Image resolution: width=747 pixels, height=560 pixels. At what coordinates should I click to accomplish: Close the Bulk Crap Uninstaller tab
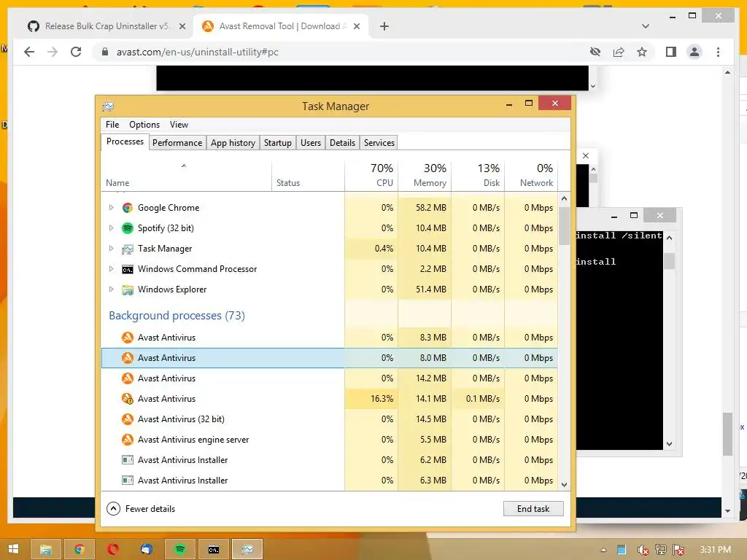(x=182, y=26)
